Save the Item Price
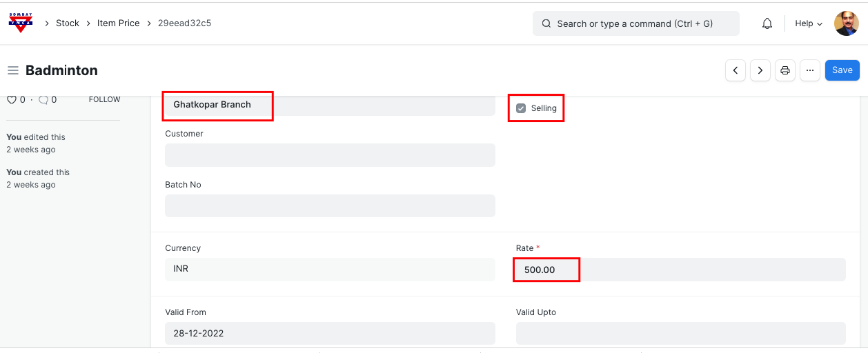The image size is (868, 353). point(842,70)
